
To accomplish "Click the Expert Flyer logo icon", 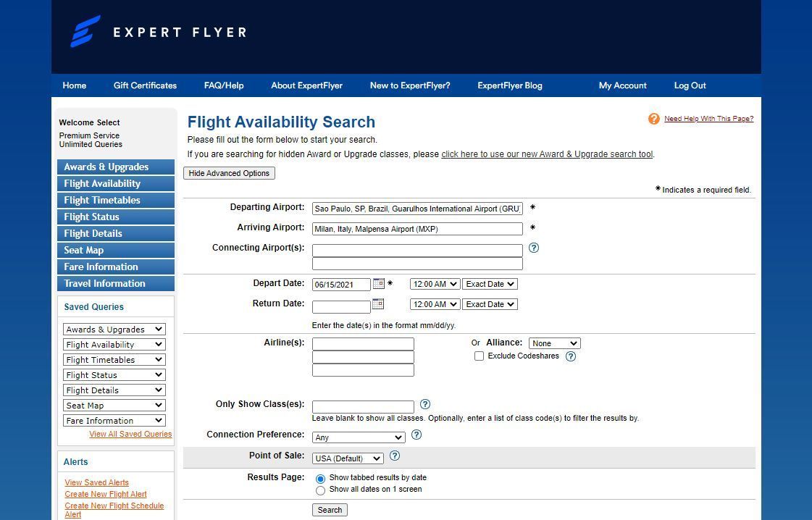I will pyautogui.click(x=85, y=32).
